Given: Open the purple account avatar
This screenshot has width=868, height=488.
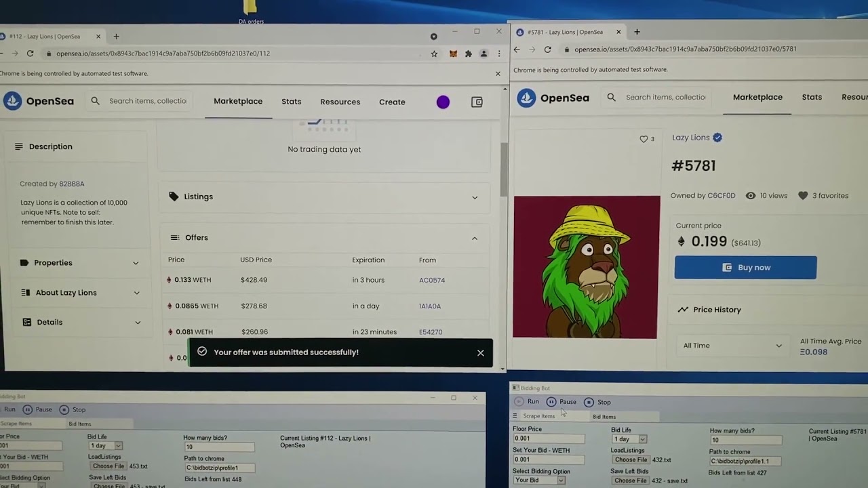Looking at the screenshot, I should pyautogui.click(x=443, y=102).
